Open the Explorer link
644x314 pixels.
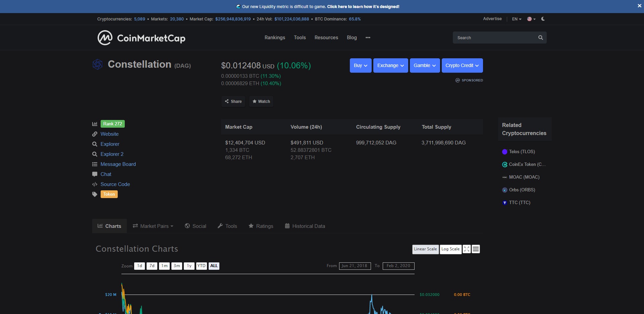point(110,144)
